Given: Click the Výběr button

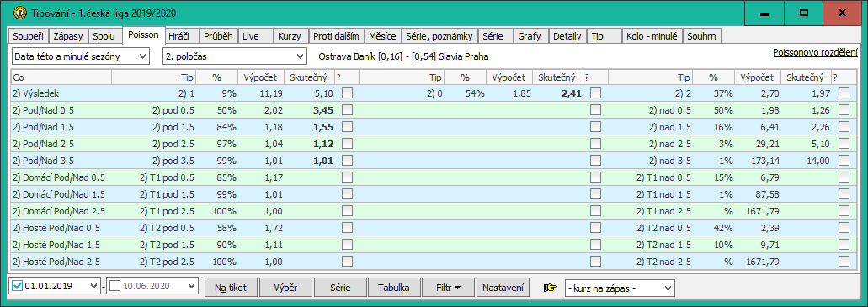Looking at the screenshot, I should point(285,288).
